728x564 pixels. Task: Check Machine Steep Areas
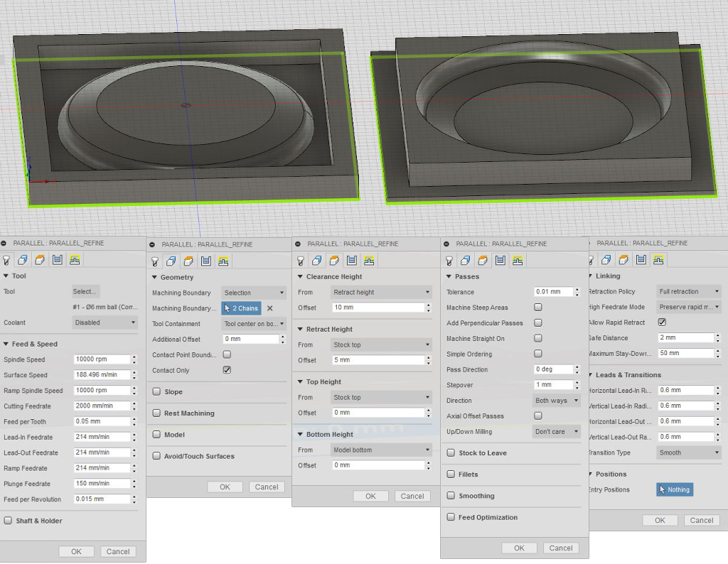(x=538, y=308)
